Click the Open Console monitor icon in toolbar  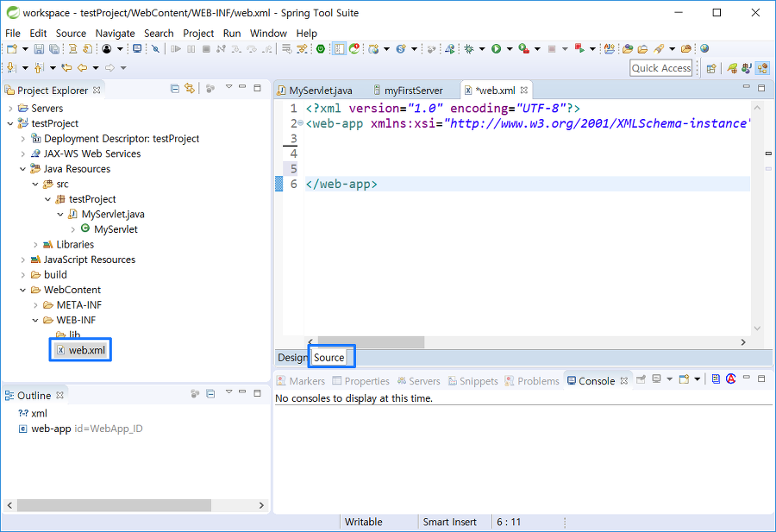coord(137,48)
